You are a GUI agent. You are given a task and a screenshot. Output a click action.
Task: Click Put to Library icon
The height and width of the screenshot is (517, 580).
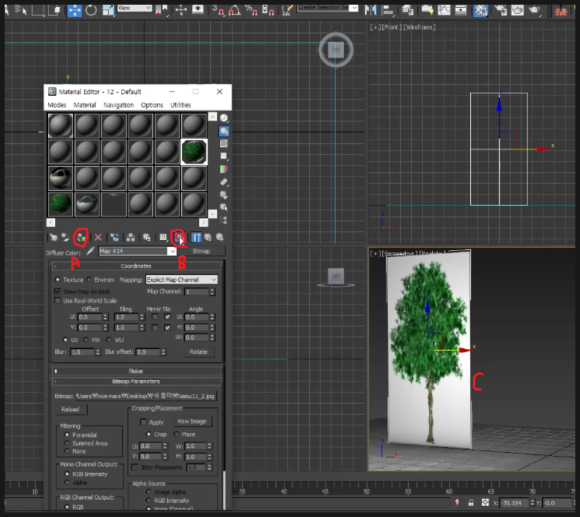(x=147, y=237)
